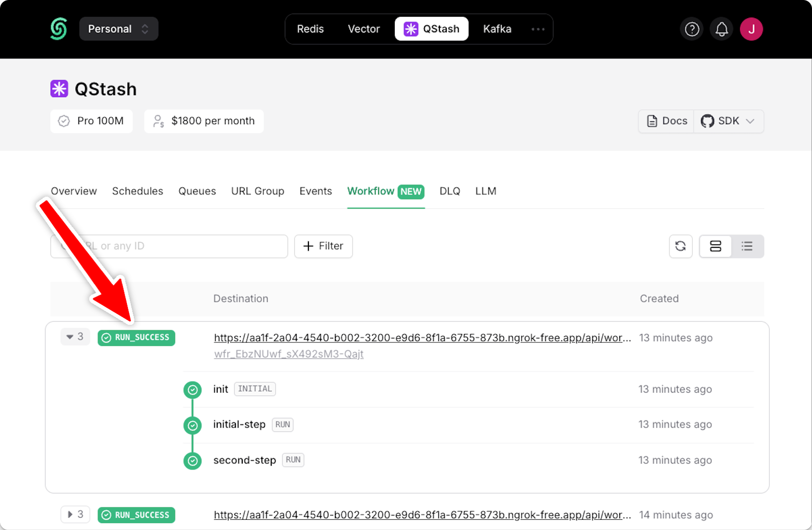Select the Workflow NEW tab

(x=386, y=191)
